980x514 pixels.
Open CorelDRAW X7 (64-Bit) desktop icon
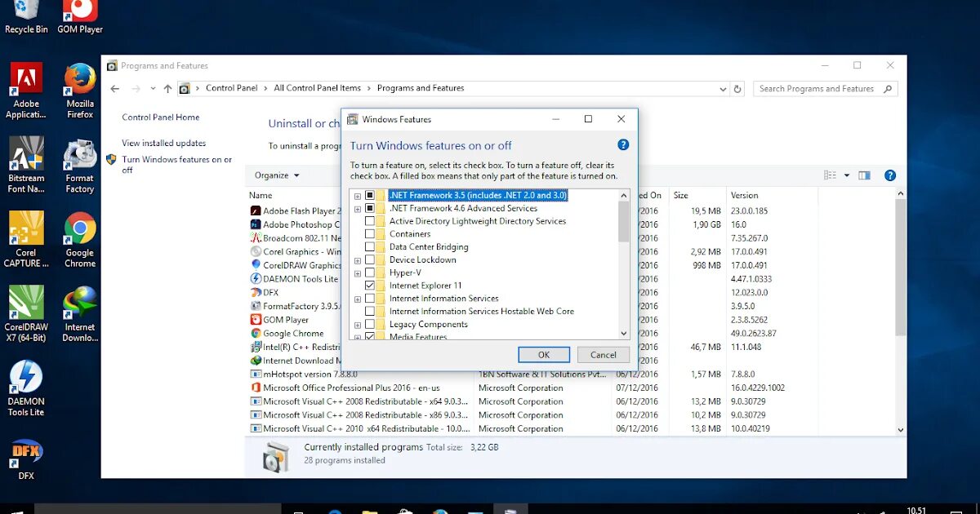coord(26,314)
